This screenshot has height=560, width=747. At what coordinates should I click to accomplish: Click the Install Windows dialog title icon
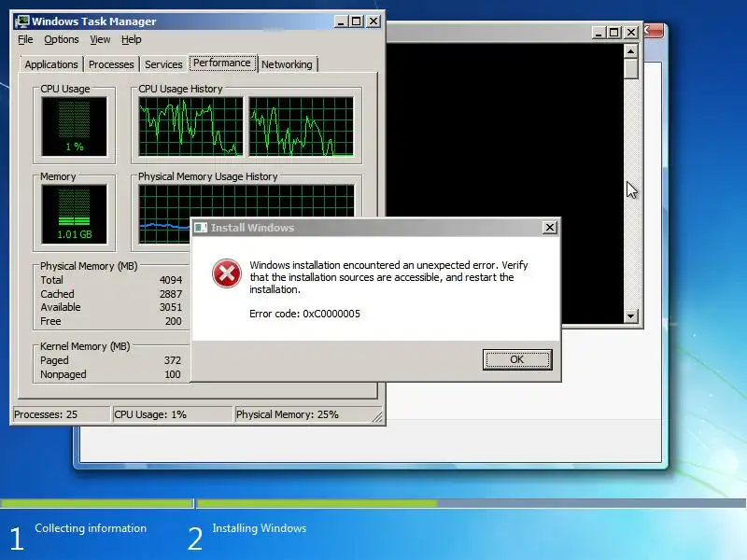201,228
